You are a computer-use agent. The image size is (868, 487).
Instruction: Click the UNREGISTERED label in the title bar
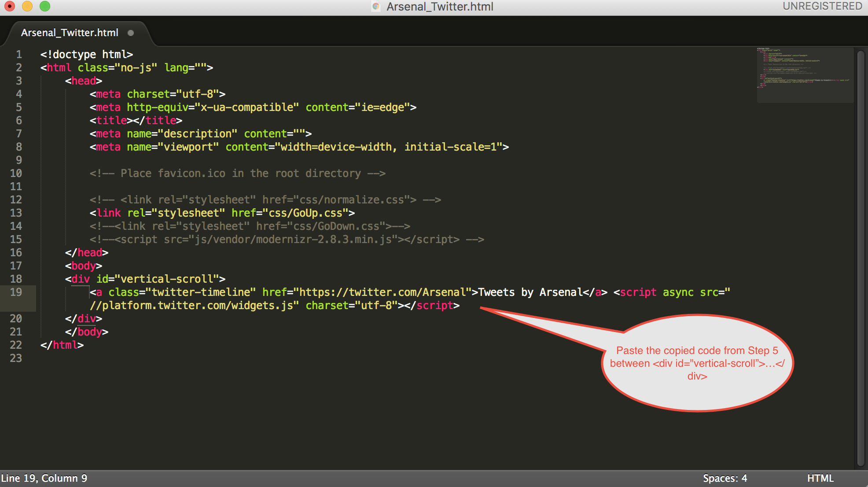click(822, 6)
